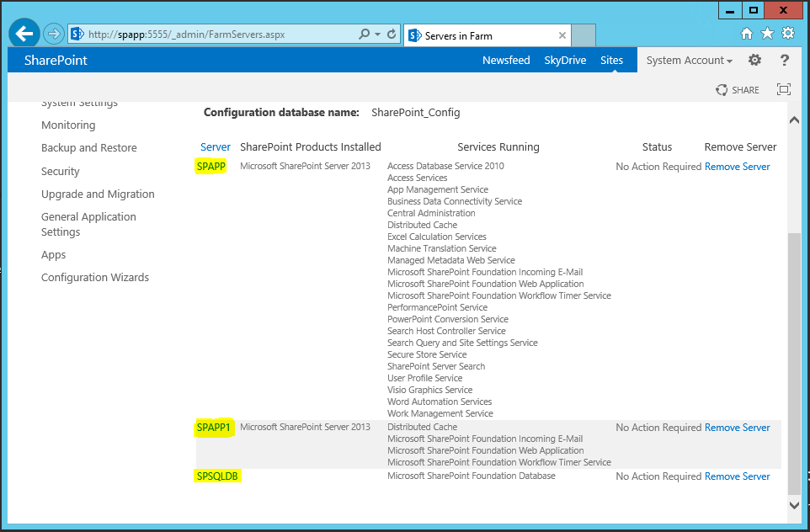Click scrollbar up arrow
This screenshot has width=810, height=532.
point(794,120)
